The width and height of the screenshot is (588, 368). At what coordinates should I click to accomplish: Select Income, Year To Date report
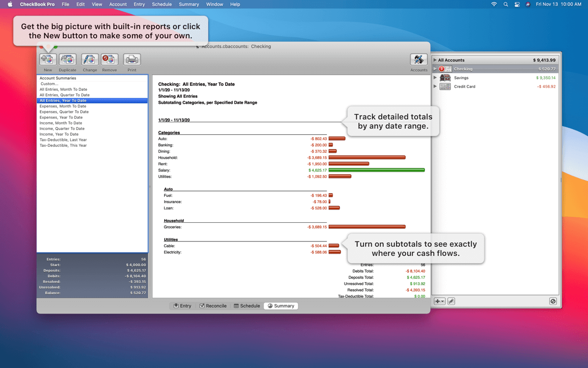(x=92, y=134)
